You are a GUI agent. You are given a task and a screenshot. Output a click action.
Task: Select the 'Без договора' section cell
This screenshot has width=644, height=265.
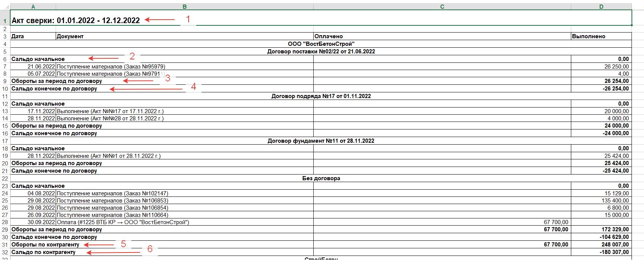(x=321, y=178)
